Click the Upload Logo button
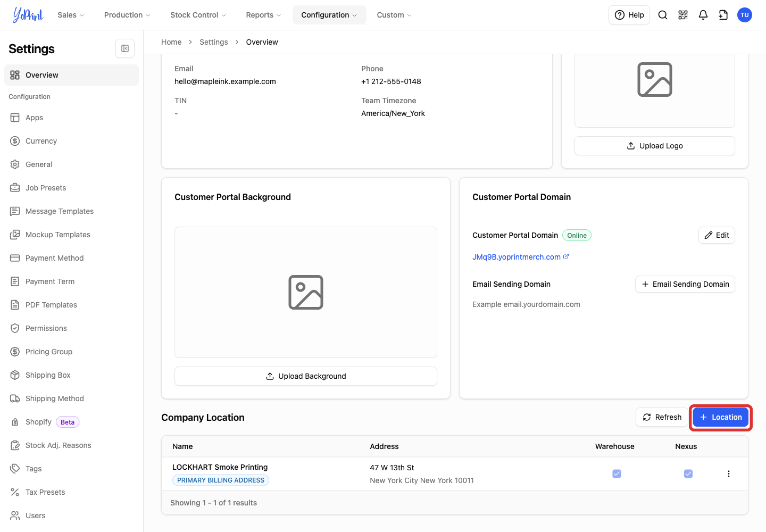766x532 pixels. coord(655,146)
